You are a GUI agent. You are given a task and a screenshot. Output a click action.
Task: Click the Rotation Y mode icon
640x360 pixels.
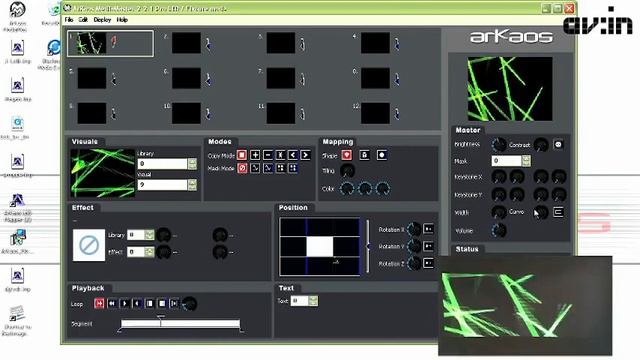(x=428, y=246)
